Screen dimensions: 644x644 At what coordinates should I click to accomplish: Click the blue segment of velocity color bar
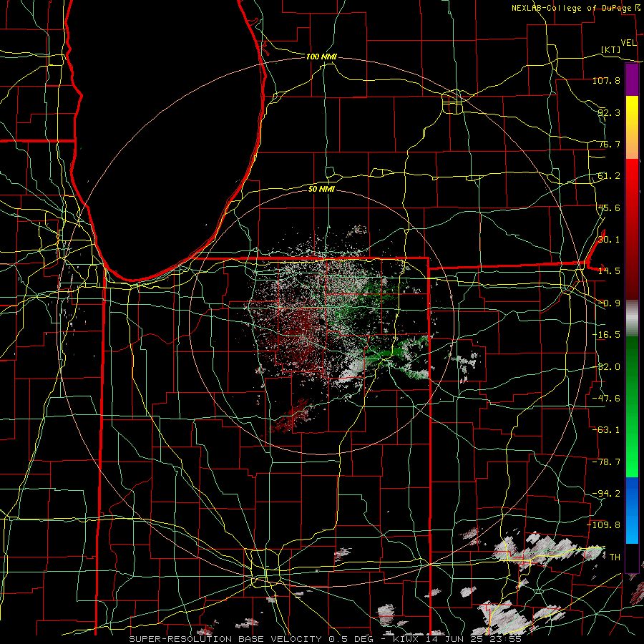pyautogui.click(x=632, y=510)
